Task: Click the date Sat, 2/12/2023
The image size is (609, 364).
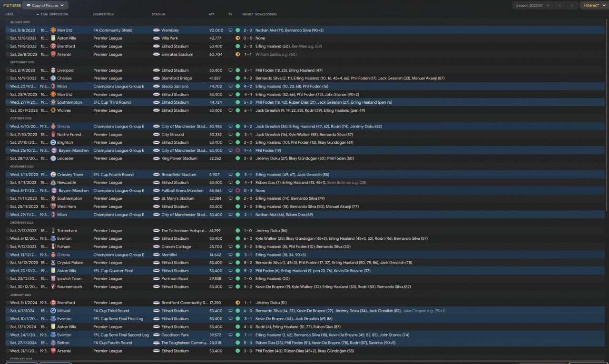Action: [x=23, y=231]
